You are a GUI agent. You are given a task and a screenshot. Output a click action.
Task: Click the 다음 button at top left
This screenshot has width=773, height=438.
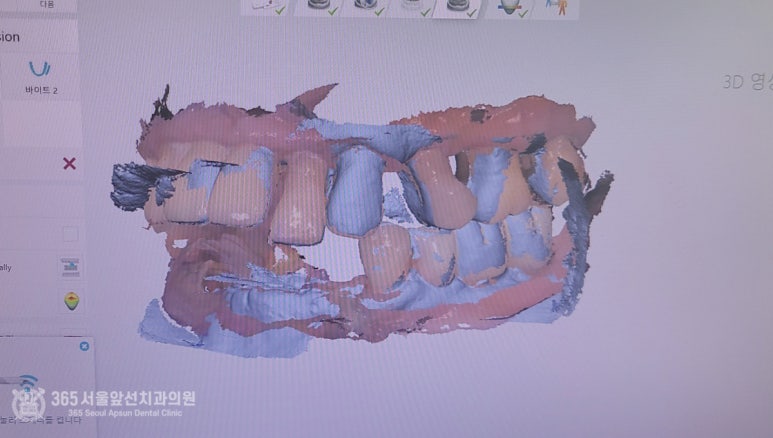coord(47,4)
